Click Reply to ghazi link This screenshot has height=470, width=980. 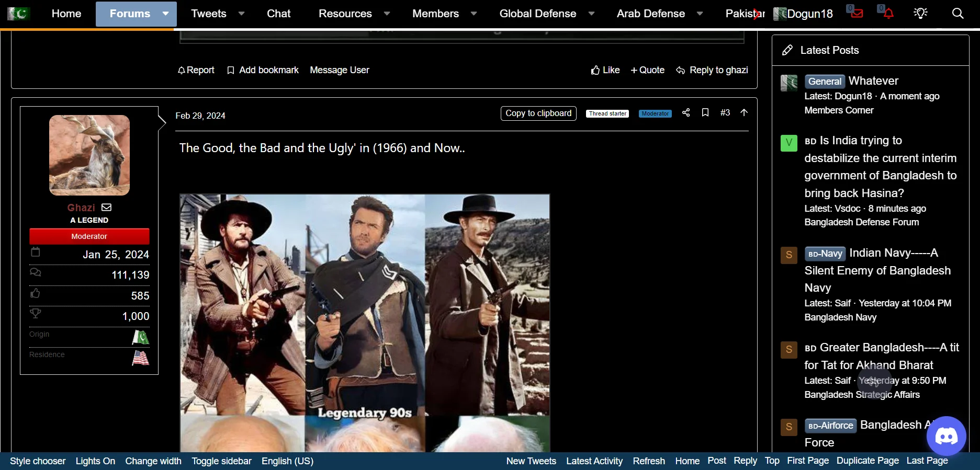[x=712, y=70]
